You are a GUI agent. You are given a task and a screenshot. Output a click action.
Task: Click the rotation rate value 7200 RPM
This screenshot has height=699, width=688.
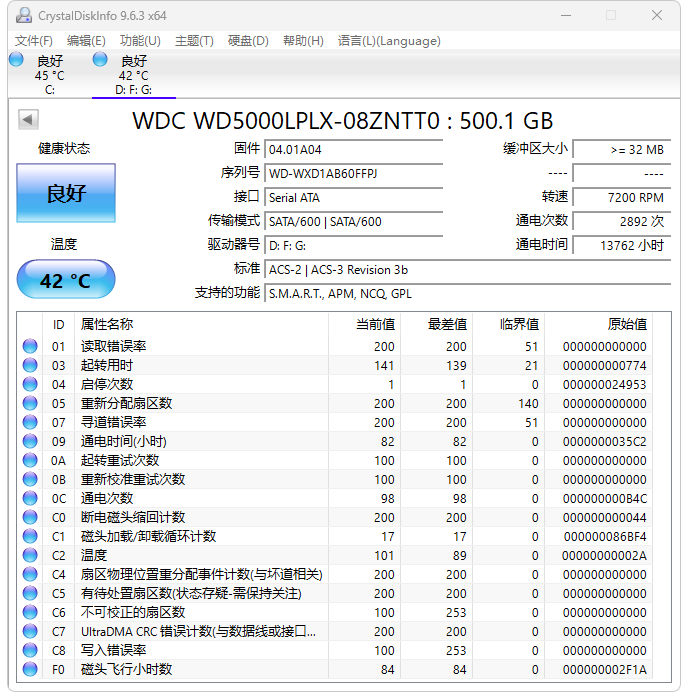click(622, 197)
